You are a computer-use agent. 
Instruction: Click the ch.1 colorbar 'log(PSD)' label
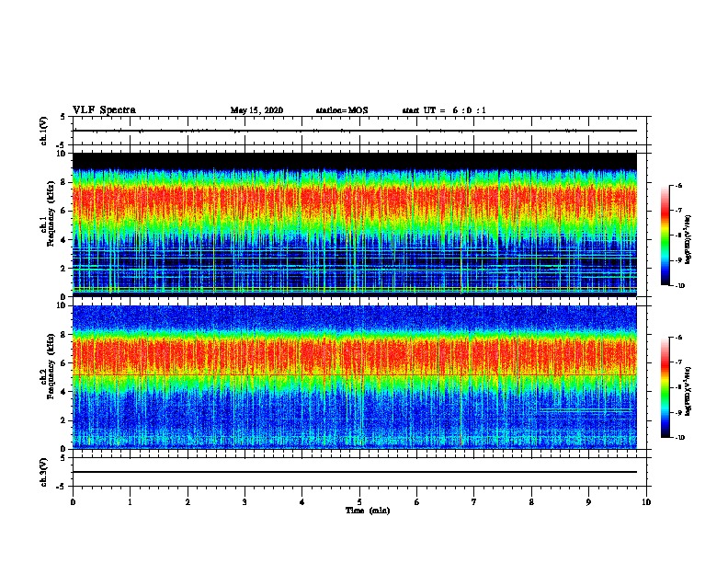pos(688,239)
